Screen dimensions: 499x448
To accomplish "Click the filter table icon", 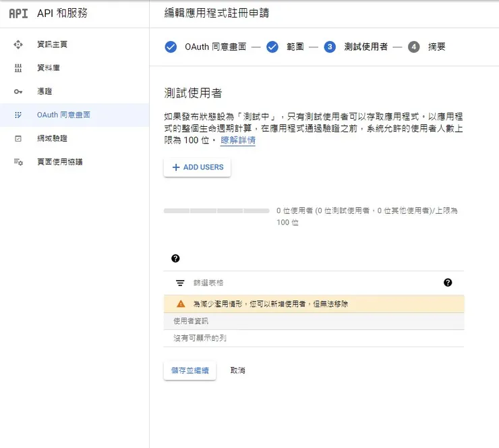I will 180,283.
